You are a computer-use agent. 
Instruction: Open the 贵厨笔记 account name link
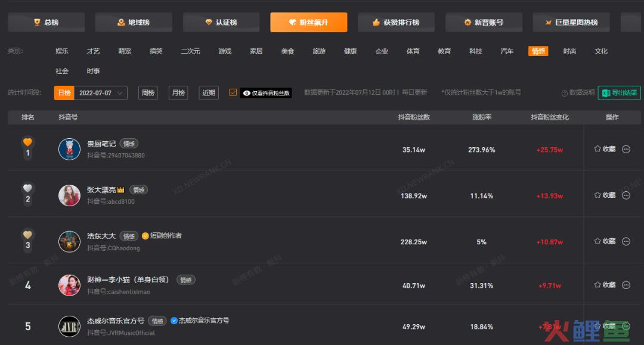(x=101, y=144)
